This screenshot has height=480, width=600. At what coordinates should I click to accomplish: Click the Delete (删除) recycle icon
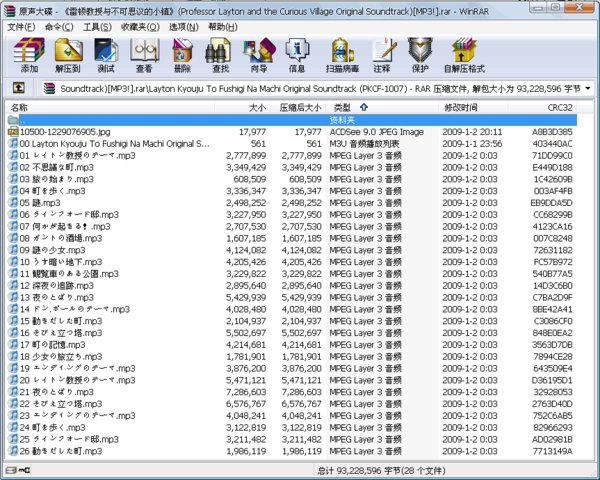pyautogui.click(x=183, y=55)
